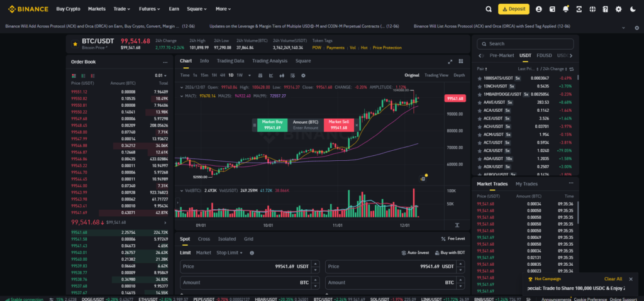Swap pair list column display icon
644x301 pixels.
[571, 69]
